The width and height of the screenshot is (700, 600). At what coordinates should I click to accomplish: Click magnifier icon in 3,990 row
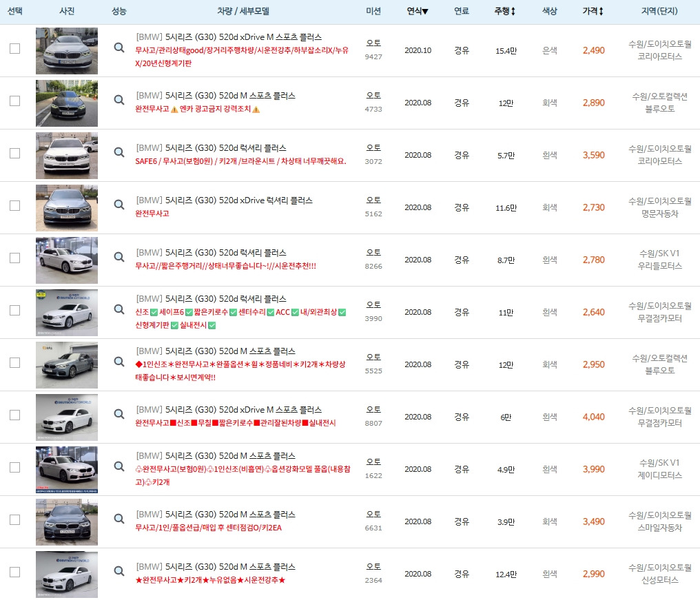119,466
